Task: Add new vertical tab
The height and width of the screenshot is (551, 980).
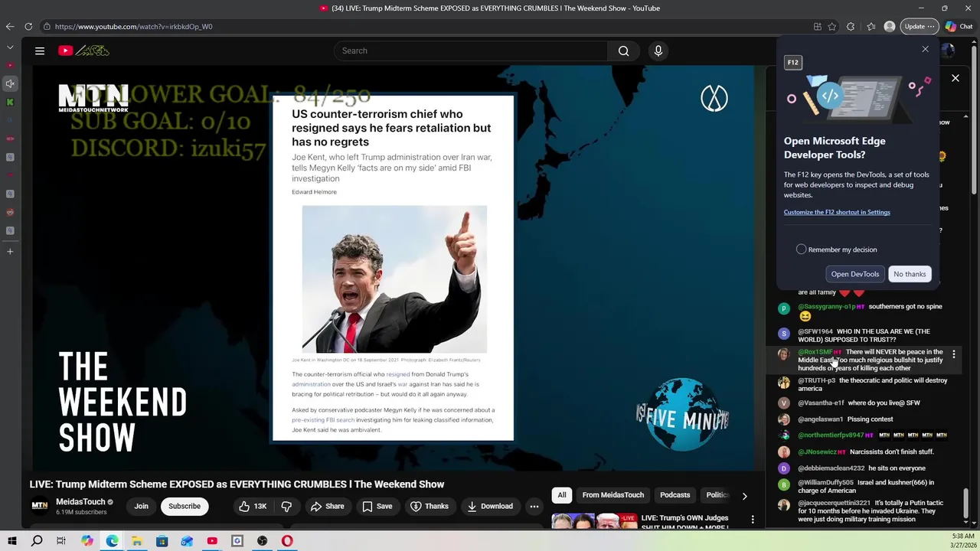Action: 10,251
